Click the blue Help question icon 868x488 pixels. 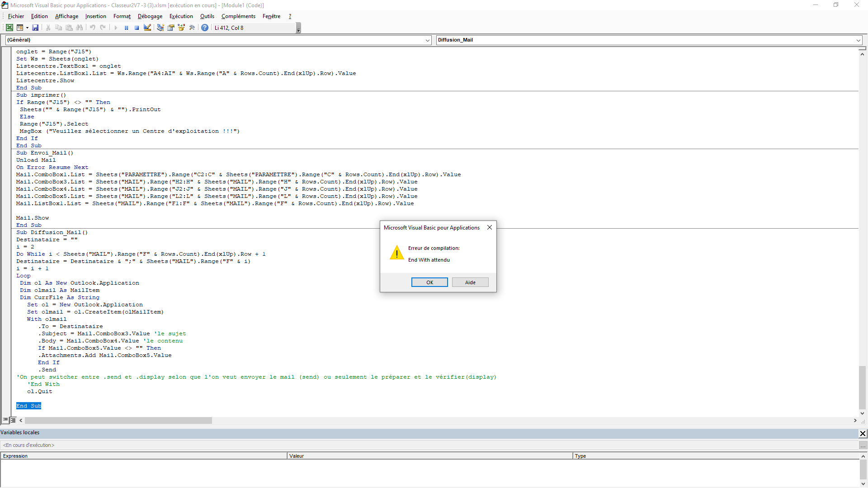tap(205, 28)
